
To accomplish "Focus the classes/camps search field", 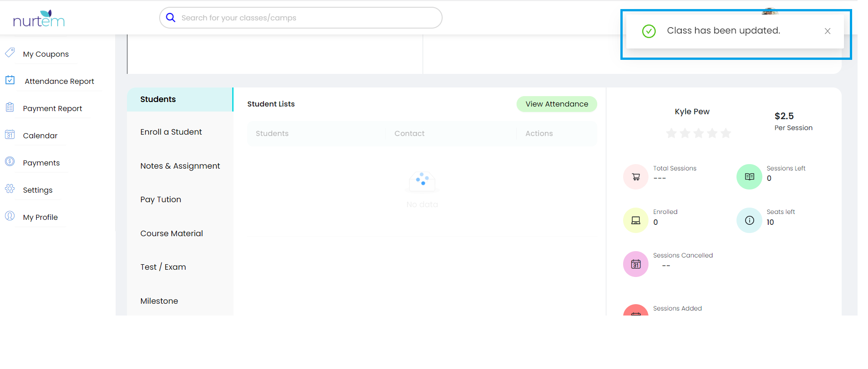I will (308, 18).
